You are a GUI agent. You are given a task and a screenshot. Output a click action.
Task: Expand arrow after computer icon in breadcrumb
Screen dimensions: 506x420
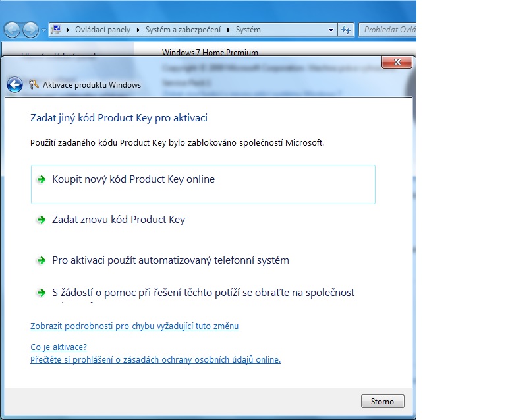point(68,30)
